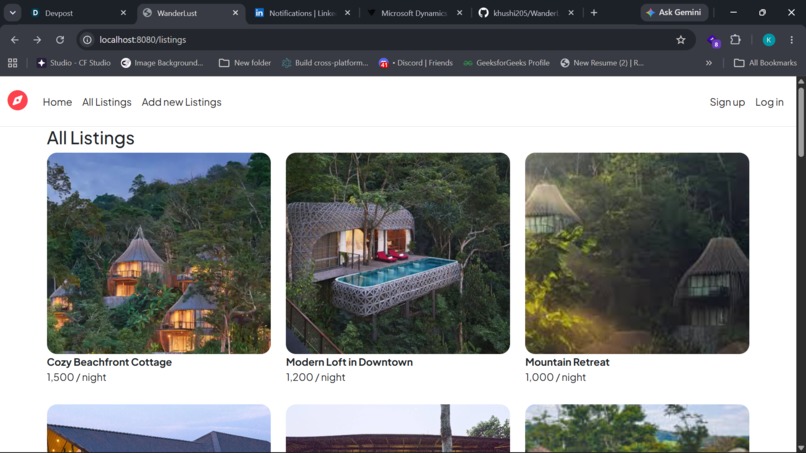The image size is (806, 453).
Task: Expand the tab search dropdown
Action: click(x=12, y=13)
